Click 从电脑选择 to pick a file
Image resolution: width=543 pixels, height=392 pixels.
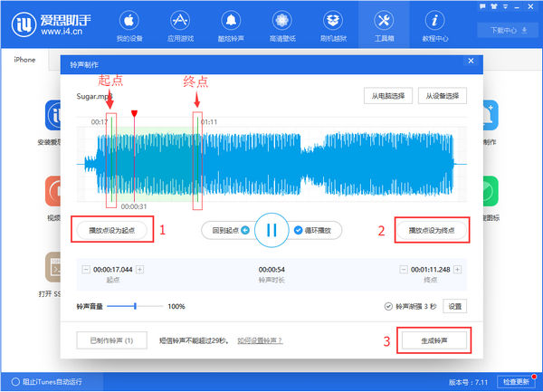[x=387, y=95]
